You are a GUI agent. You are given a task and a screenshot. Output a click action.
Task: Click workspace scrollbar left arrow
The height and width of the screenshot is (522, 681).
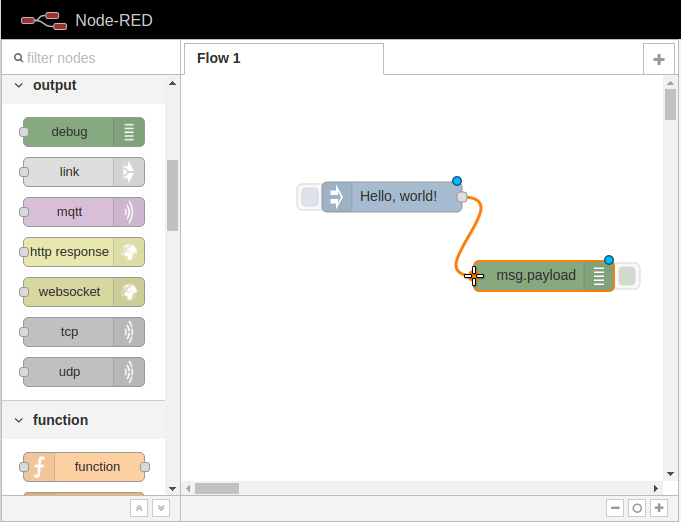pos(188,489)
